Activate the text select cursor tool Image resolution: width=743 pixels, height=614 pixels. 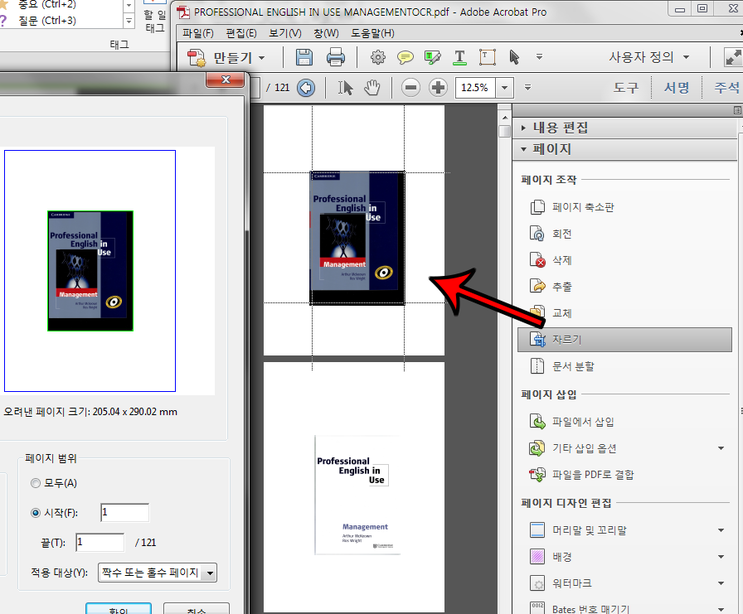click(x=345, y=88)
